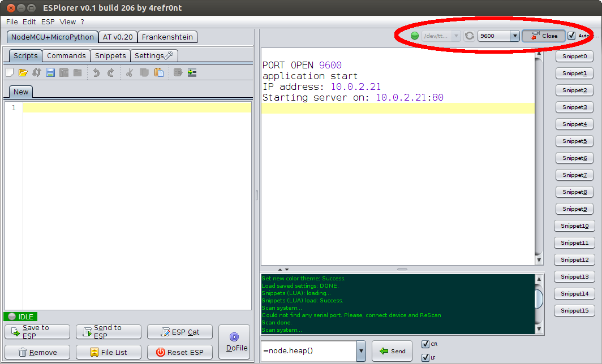The height and width of the screenshot is (364, 602).
Task: Open the ? help menu
Action: (82, 22)
